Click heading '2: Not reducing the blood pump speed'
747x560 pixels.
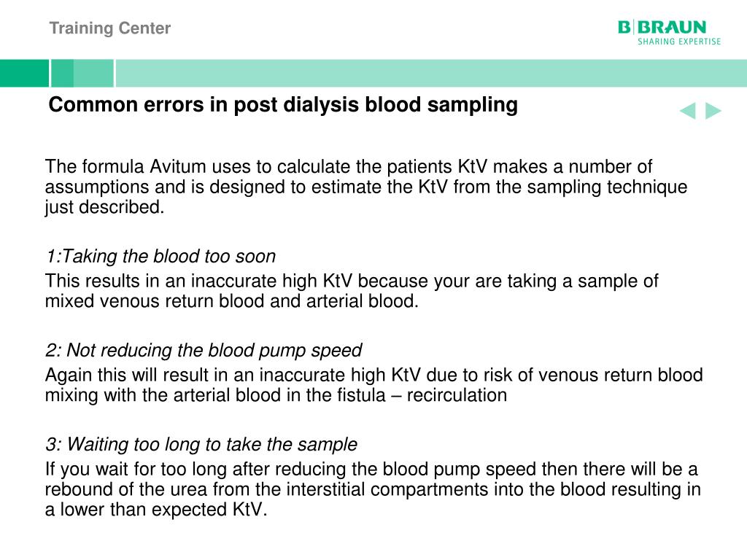(204, 351)
